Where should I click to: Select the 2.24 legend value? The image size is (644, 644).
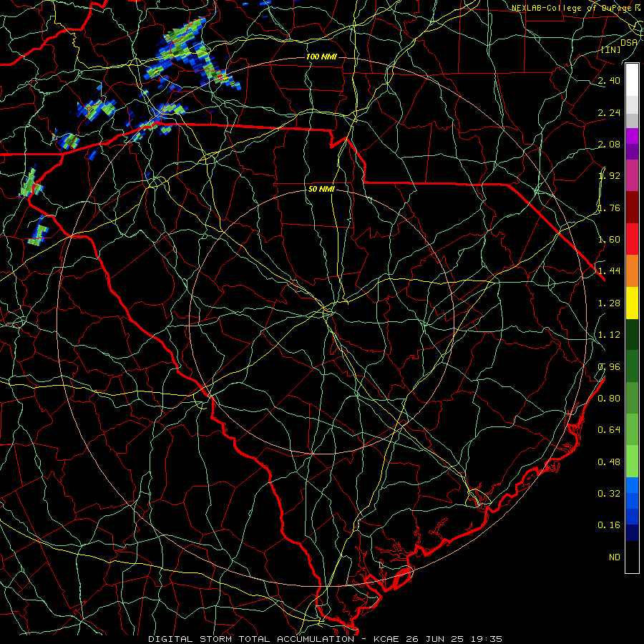point(609,112)
